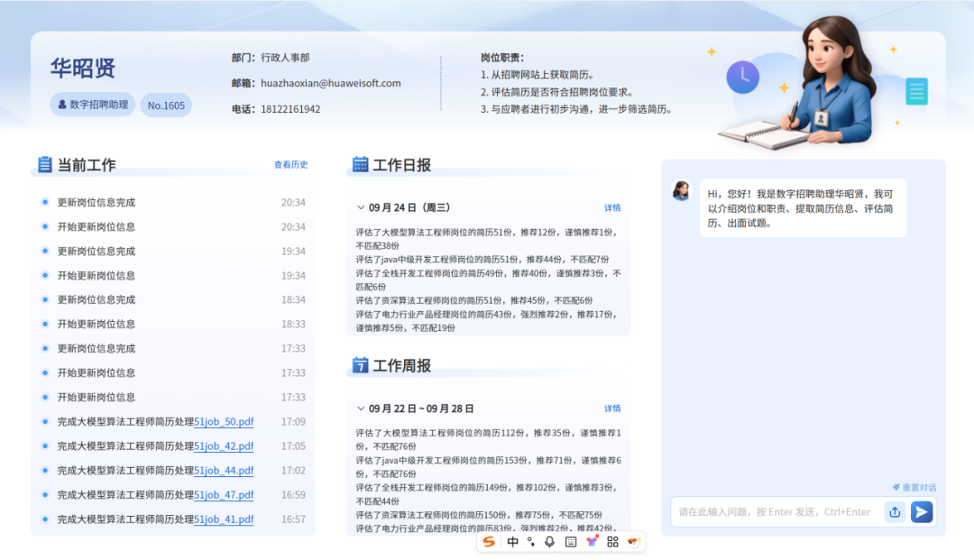Open 查看历史 link
Viewport: 974px width, 560px height.
tap(290, 164)
